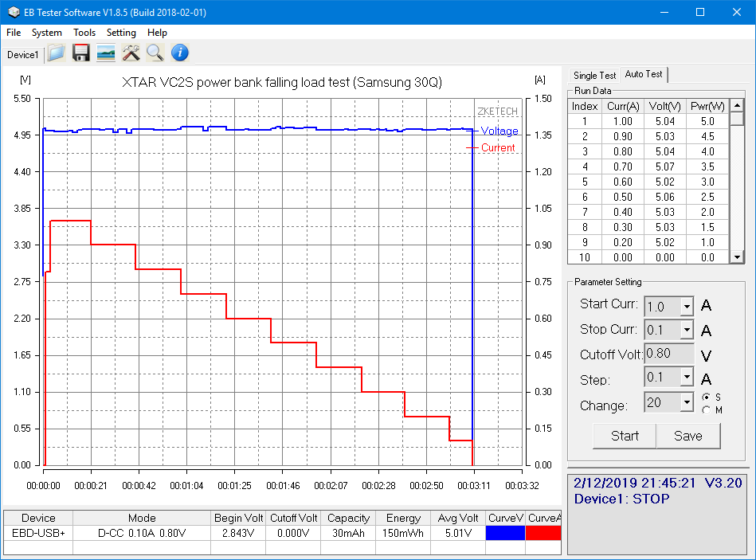This screenshot has height=560, width=756.
Task: Click the Voltage legend label
Action: [x=499, y=131]
